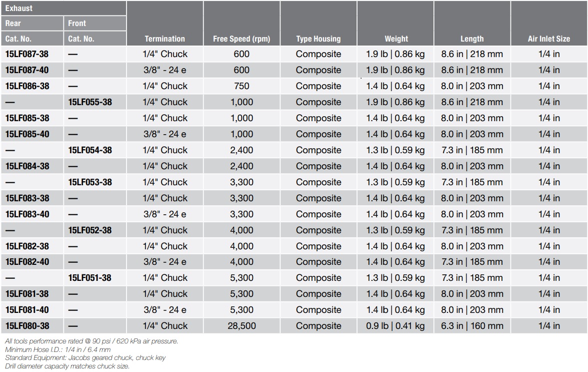Select the 0.9 lb | 0.41 kg weight cell
This screenshot has width=588, height=372.
click(395, 326)
